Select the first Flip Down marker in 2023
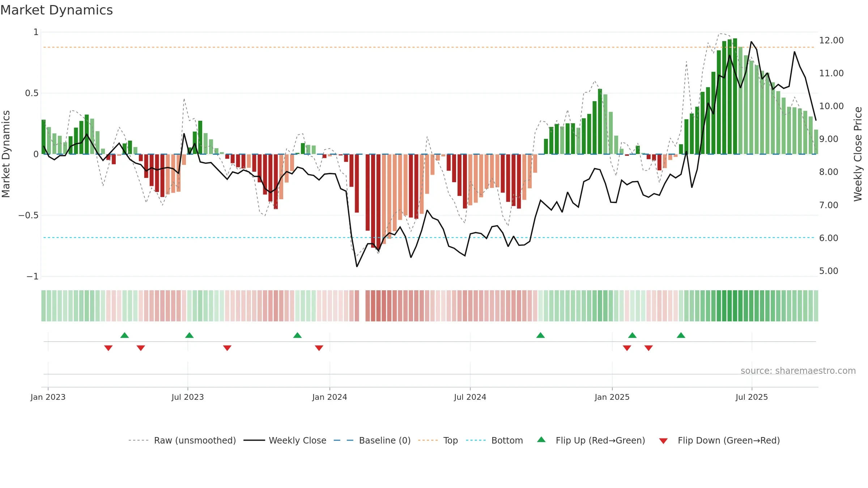 tap(108, 348)
